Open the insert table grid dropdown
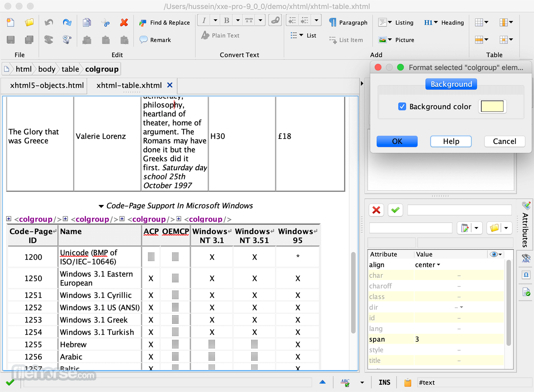Screen dimensions: 534x392 [482, 22]
